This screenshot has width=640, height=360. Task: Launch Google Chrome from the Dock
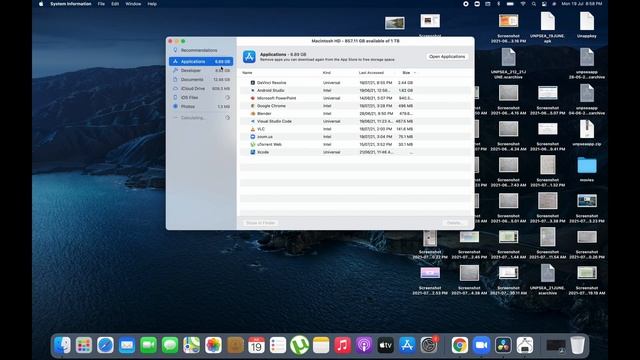tap(460, 345)
